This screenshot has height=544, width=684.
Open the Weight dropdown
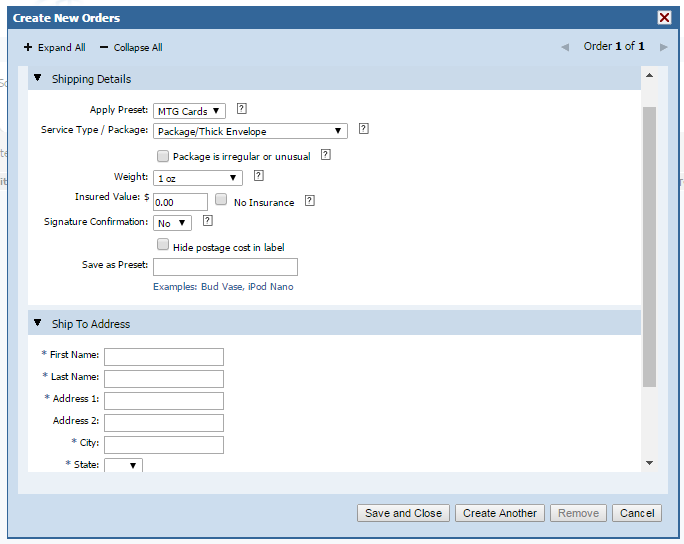(x=198, y=178)
